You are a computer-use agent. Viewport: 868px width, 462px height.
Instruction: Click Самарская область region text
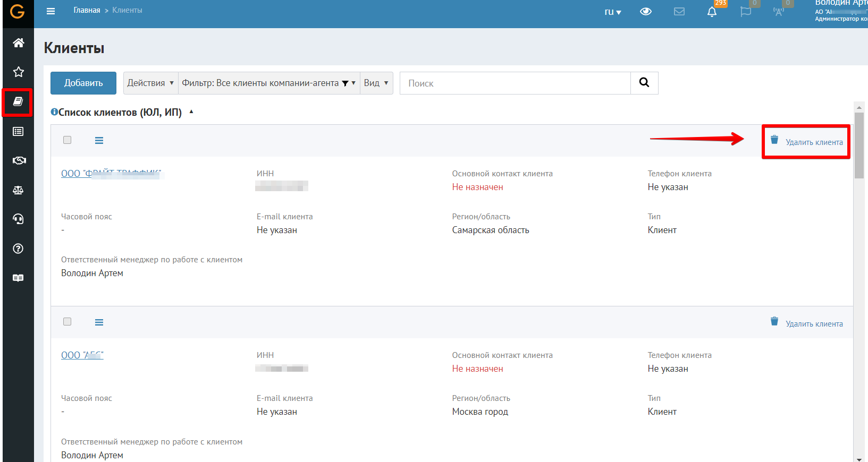coord(490,230)
